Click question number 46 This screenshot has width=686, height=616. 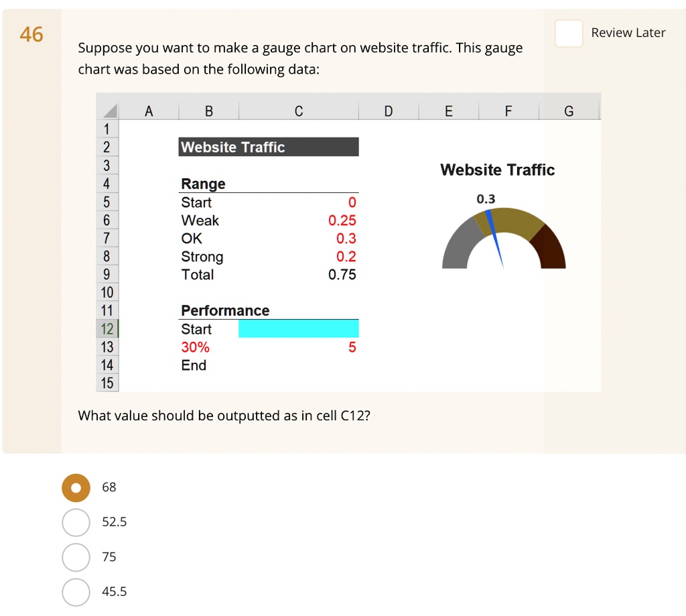tap(31, 34)
